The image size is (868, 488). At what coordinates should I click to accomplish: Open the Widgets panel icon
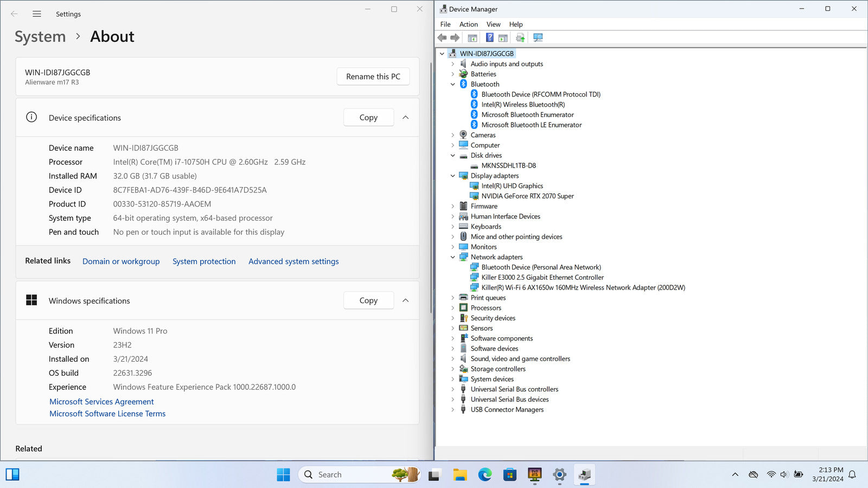(12, 474)
